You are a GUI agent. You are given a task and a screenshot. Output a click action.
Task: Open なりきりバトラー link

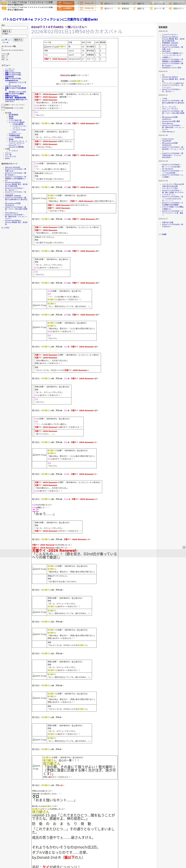point(15,134)
